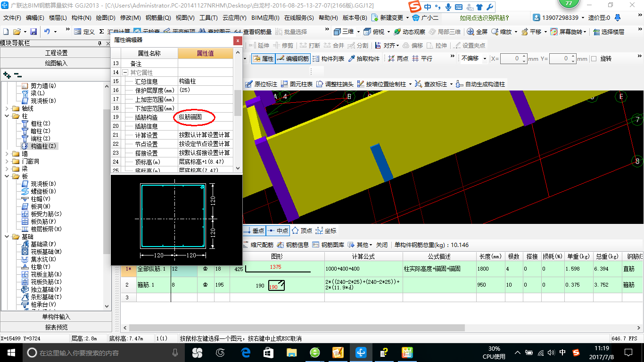Open 报表预览 navigation section

(x=56, y=327)
